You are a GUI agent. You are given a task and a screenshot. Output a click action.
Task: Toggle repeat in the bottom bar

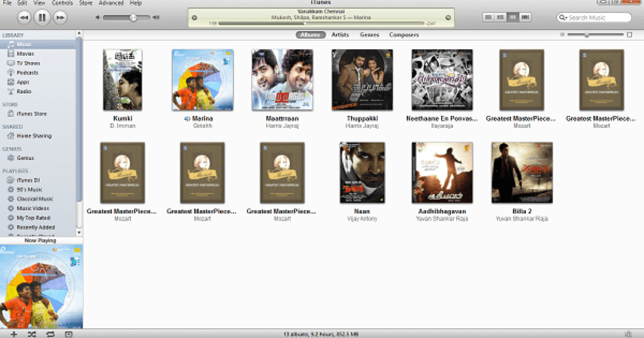[x=50, y=334]
